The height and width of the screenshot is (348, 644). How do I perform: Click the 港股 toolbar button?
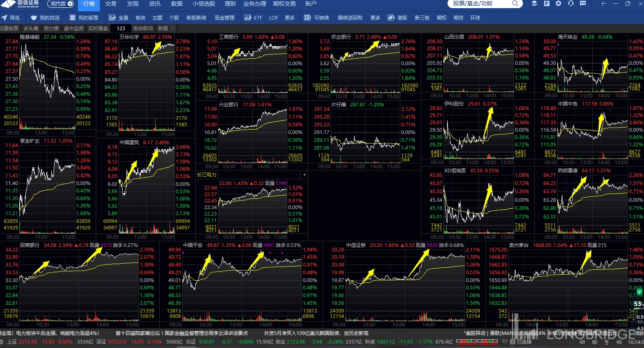click(x=398, y=18)
